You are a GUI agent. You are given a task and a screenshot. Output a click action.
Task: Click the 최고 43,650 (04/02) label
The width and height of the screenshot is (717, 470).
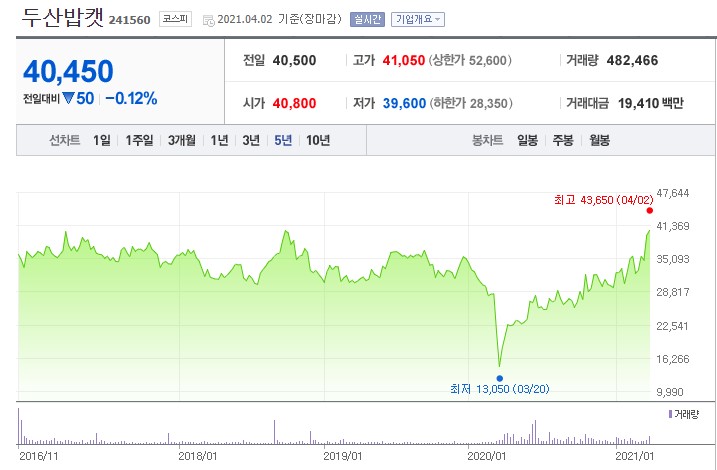604,200
